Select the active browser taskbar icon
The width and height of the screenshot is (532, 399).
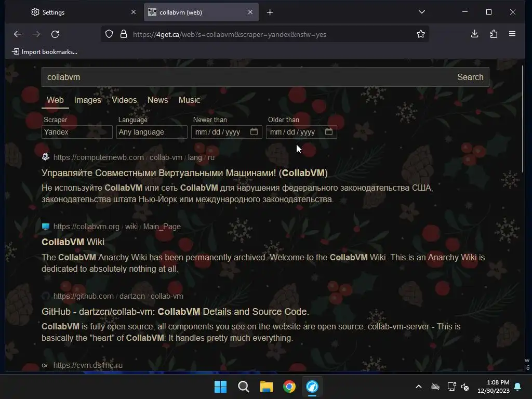tap(312, 387)
